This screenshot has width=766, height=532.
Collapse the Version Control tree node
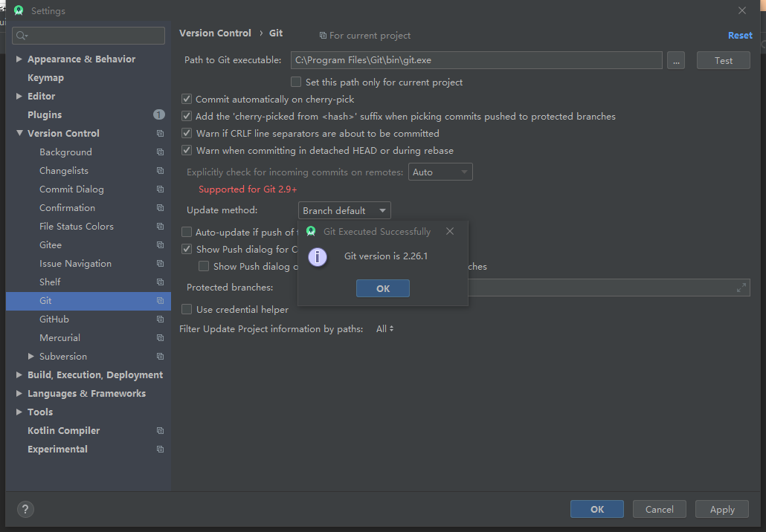pyautogui.click(x=19, y=133)
